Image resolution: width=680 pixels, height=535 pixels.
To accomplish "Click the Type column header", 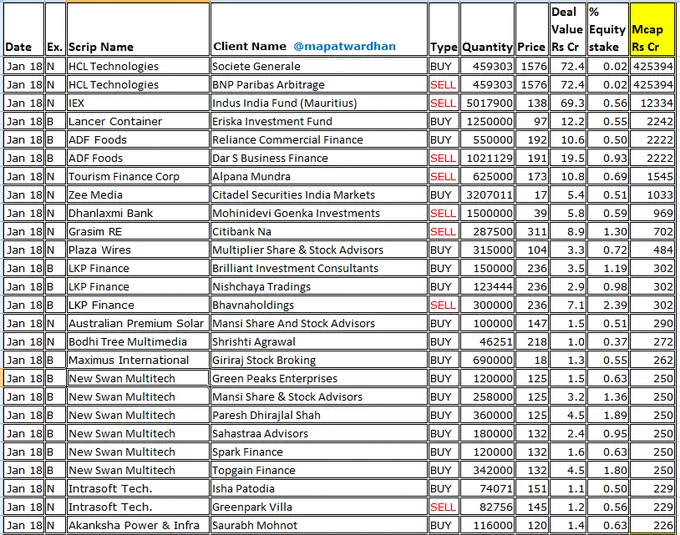I will [x=444, y=29].
